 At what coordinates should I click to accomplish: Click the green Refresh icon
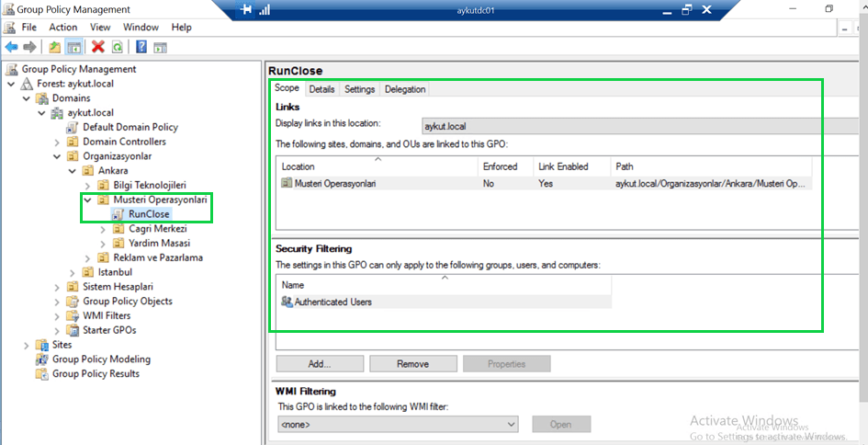(x=117, y=47)
